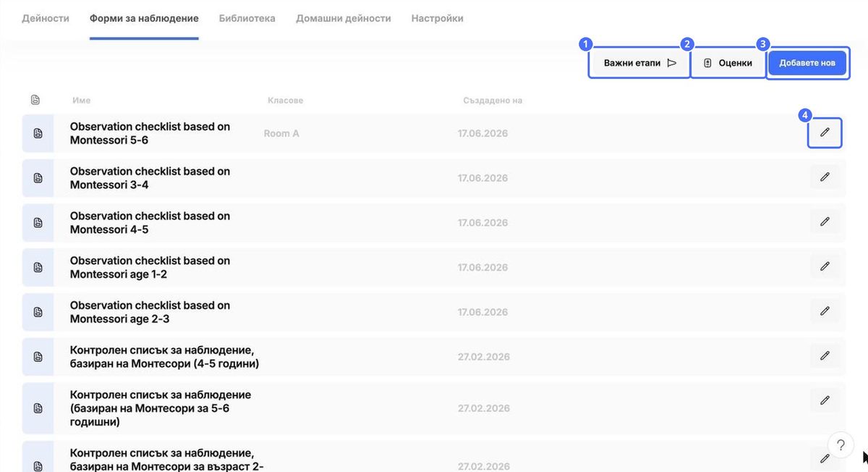Edit Контролен списък (4-5 години) with pencil
Viewport: 868px width, 472px height.
pyautogui.click(x=825, y=356)
